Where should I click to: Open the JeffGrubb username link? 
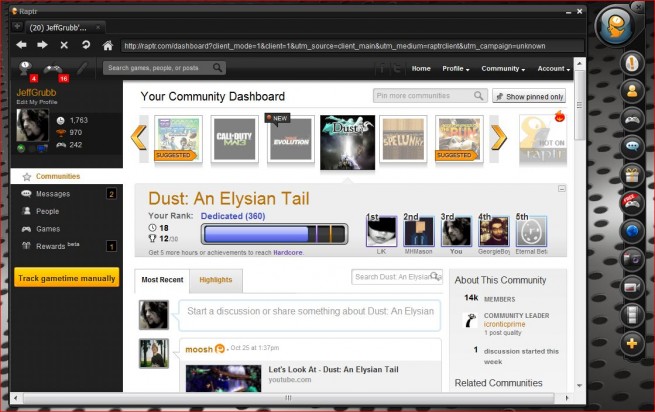click(36, 92)
